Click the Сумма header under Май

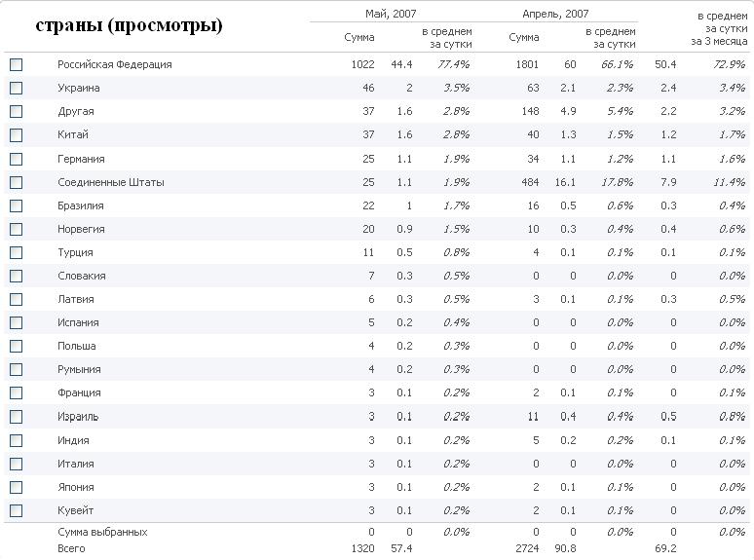pyautogui.click(x=359, y=37)
